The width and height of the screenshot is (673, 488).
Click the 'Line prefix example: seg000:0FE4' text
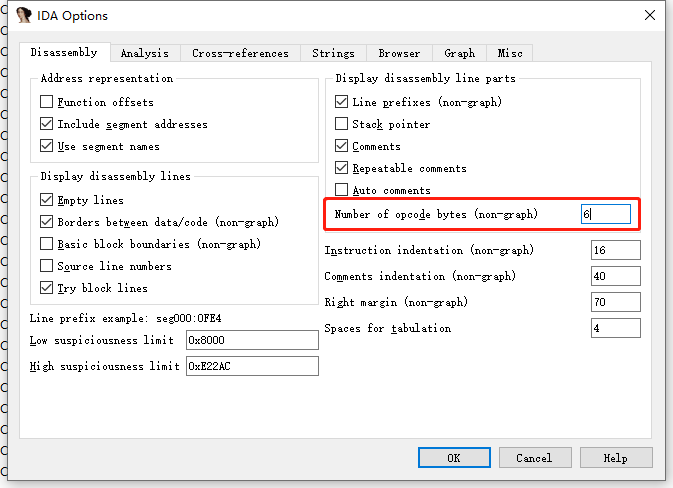[x=125, y=318]
